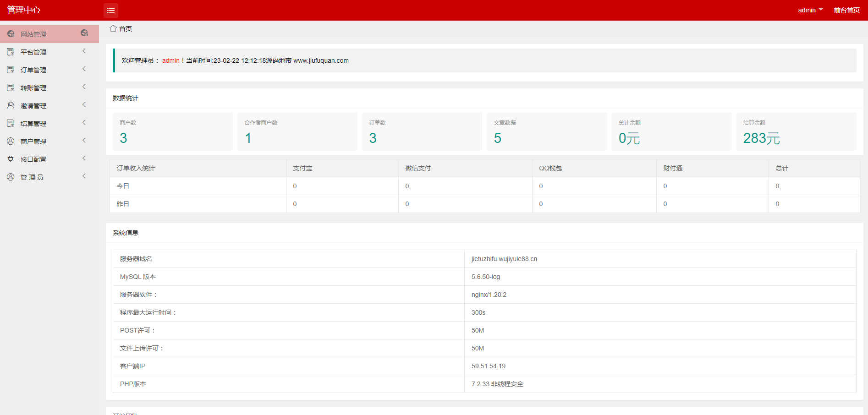Expand the 结算管理 chevron arrow
This screenshot has width=868, height=415.
point(84,123)
